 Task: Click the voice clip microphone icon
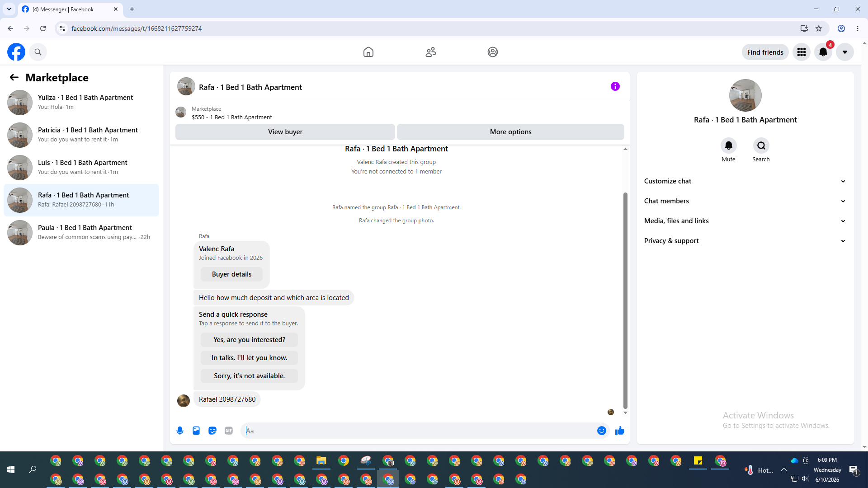click(180, 431)
